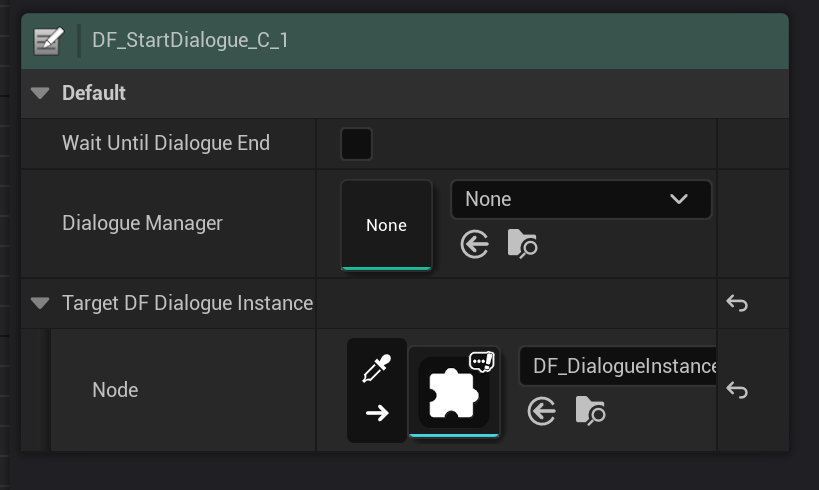Open the DF_DialogueInstance dropdown
Image resolution: width=819 pixels, height=490 pixels.
click(620, 366)
